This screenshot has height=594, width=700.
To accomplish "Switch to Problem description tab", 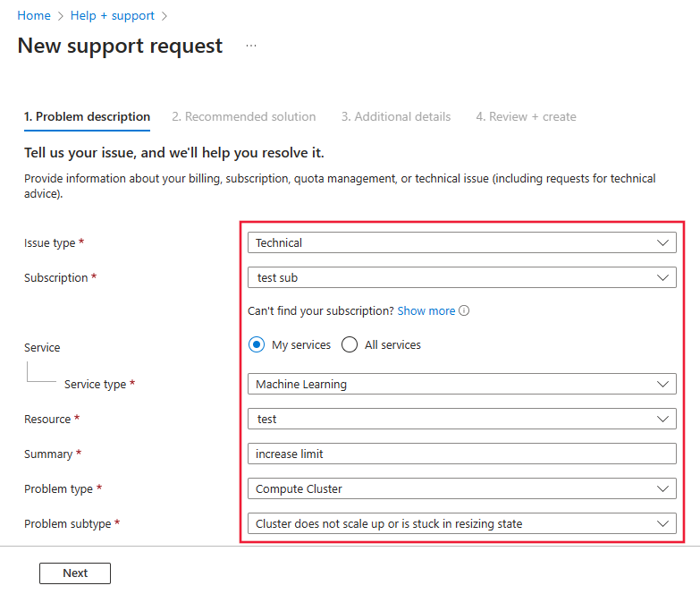I will pos(87,116).
